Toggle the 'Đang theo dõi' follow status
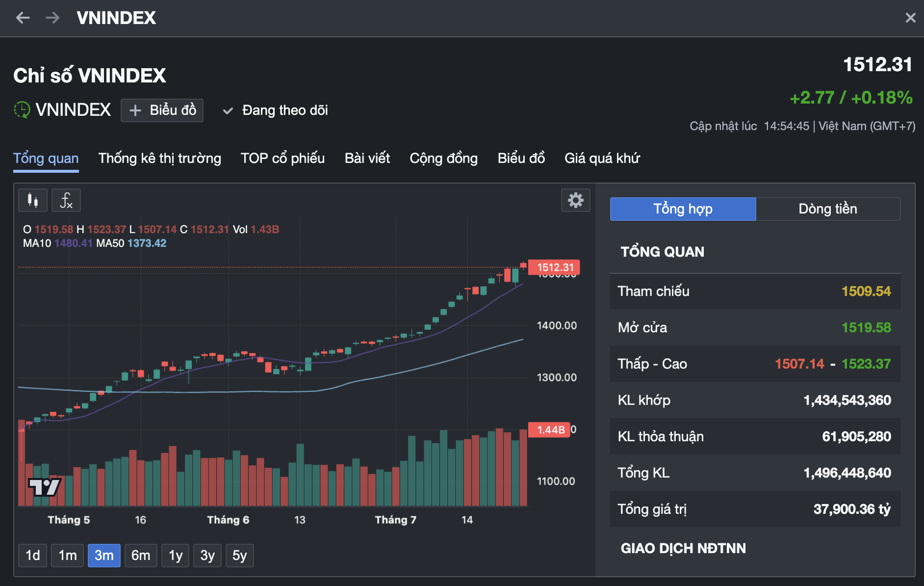The image size is (924, 586). 276,110
